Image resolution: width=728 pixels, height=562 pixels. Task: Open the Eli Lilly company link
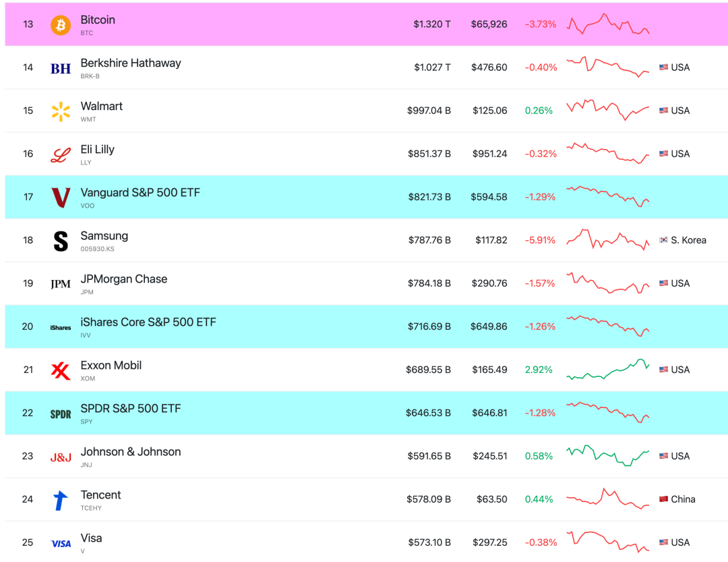97,150
